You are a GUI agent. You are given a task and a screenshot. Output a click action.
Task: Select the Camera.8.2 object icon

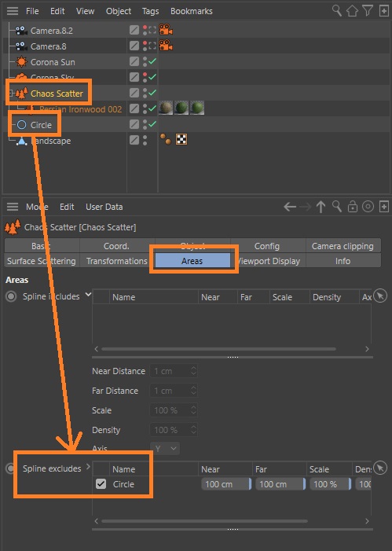21,31
